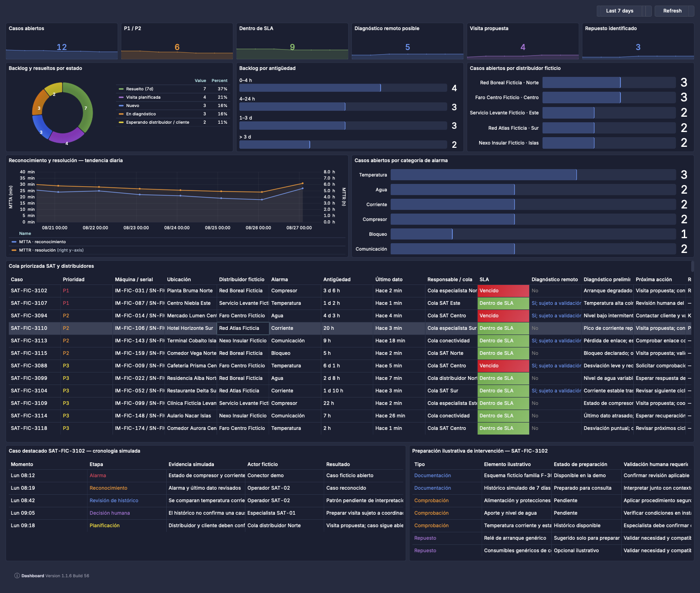
Task: Click the Name header in trend legend
Action: coord(25,233)
